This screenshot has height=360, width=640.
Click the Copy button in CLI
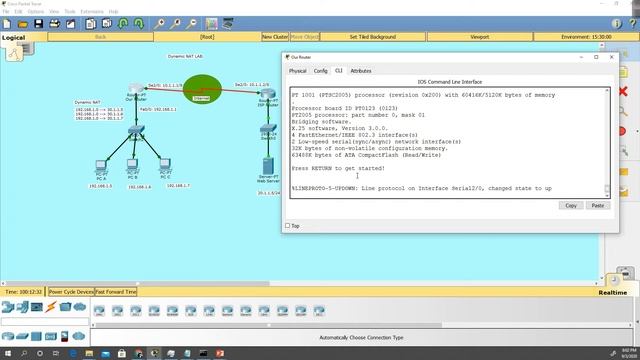click(x=571, y=205)
